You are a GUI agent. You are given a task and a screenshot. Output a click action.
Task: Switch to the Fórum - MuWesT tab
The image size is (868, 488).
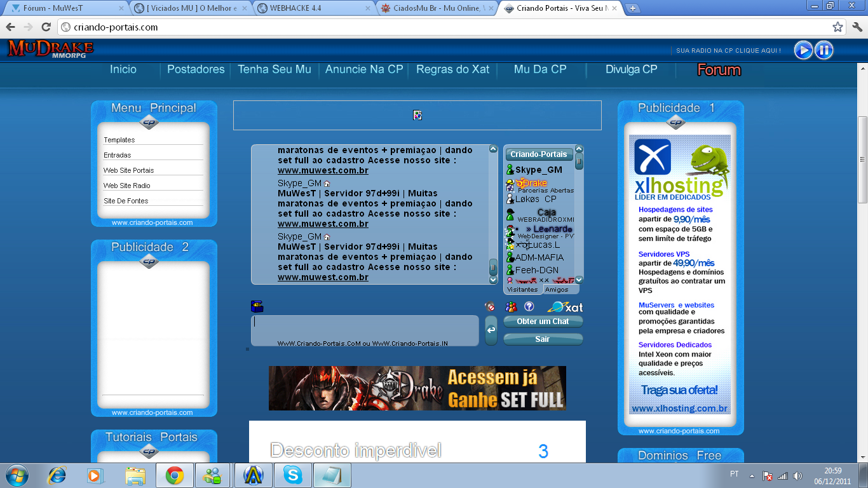[67, 8]
